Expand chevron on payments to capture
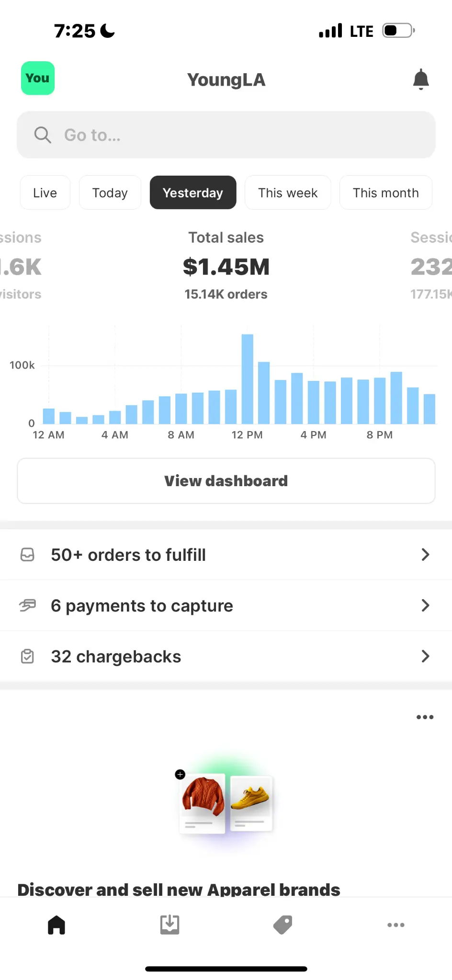 (x=425, y=605)
